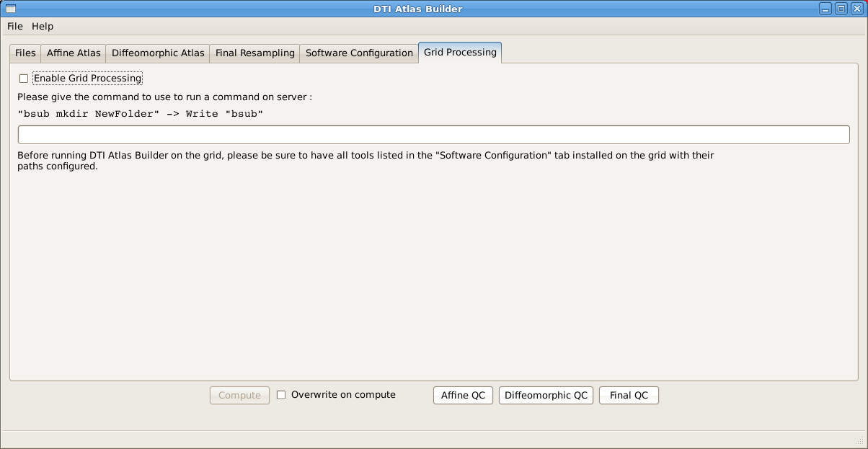Image resolution: width=868 pixels, height=449 pixels.
Task: Select the Diffeomorphic Atlas tab
Action: pos(158,53)
